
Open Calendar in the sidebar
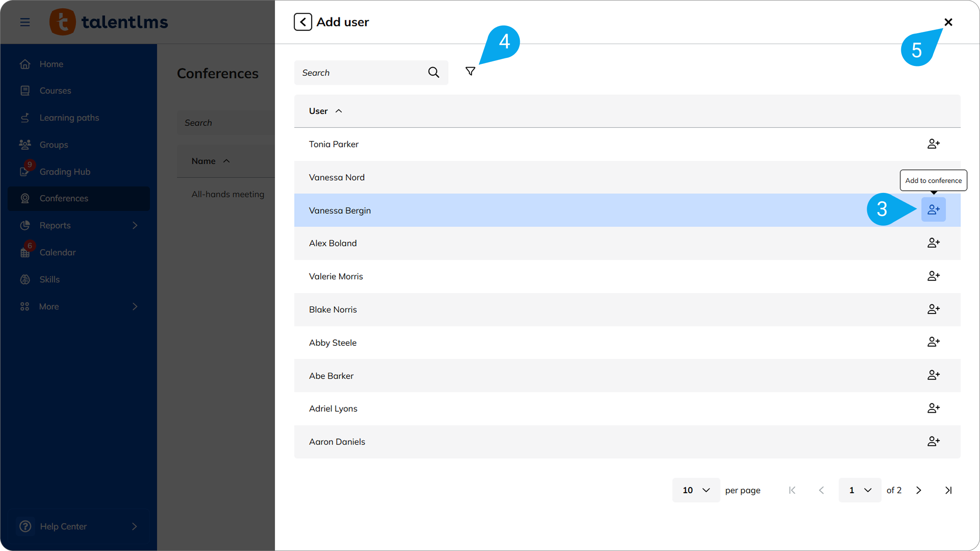[57, 253]
